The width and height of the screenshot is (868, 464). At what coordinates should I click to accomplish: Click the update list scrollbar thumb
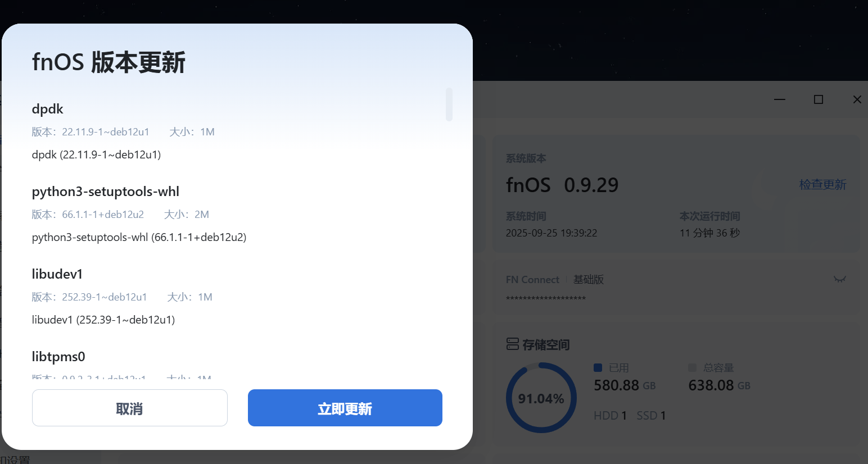point(449,104)
